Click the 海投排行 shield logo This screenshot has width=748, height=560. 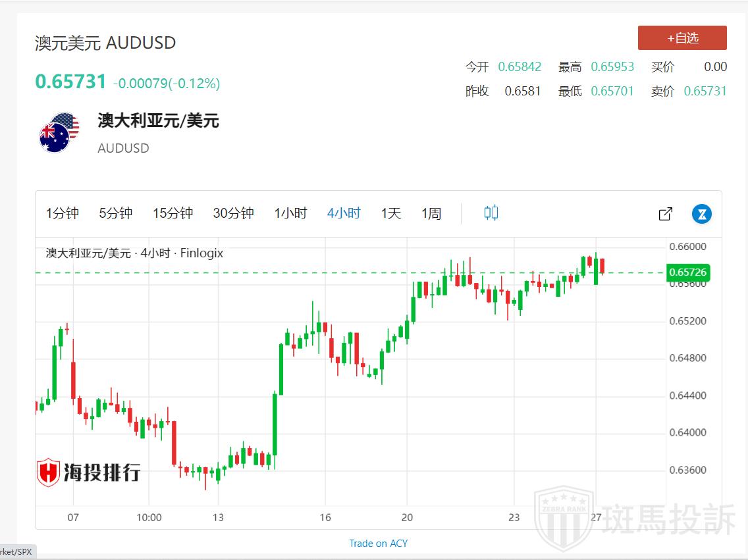(49, 472)
